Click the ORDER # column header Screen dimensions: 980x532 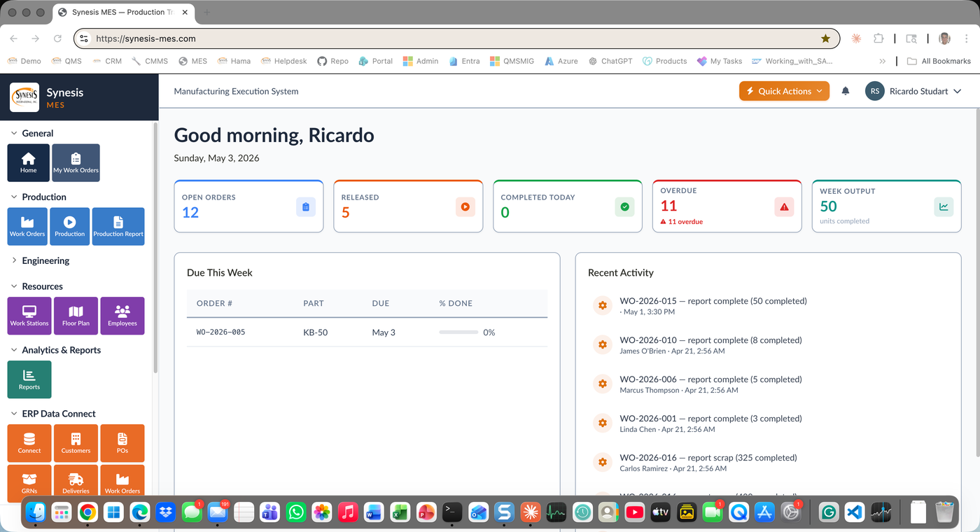pos(214,303)
